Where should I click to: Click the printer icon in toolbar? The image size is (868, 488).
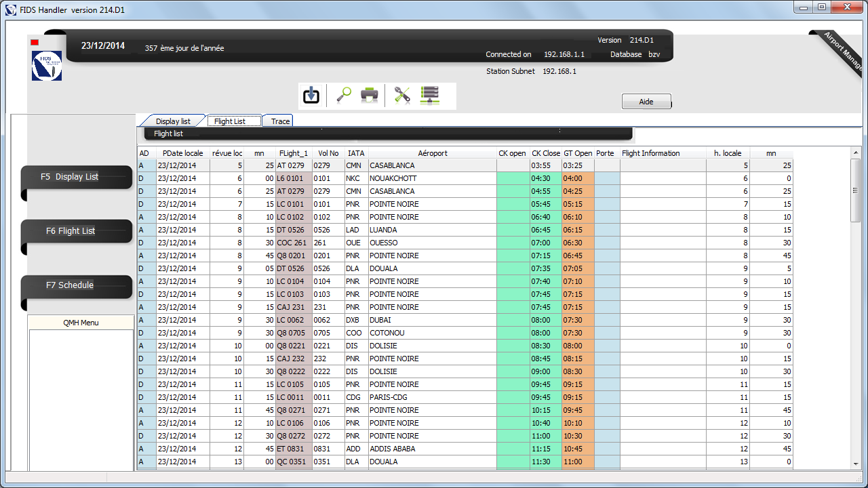(x=369, y=96)
